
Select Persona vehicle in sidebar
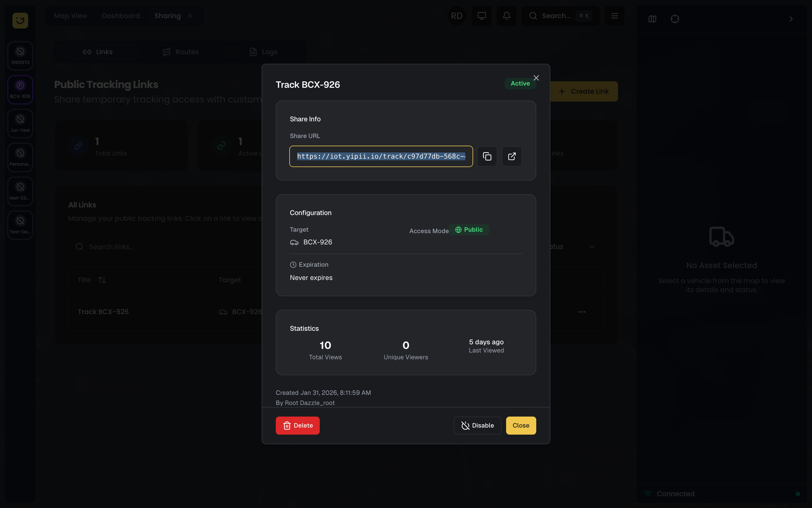[x=20, y=157]
